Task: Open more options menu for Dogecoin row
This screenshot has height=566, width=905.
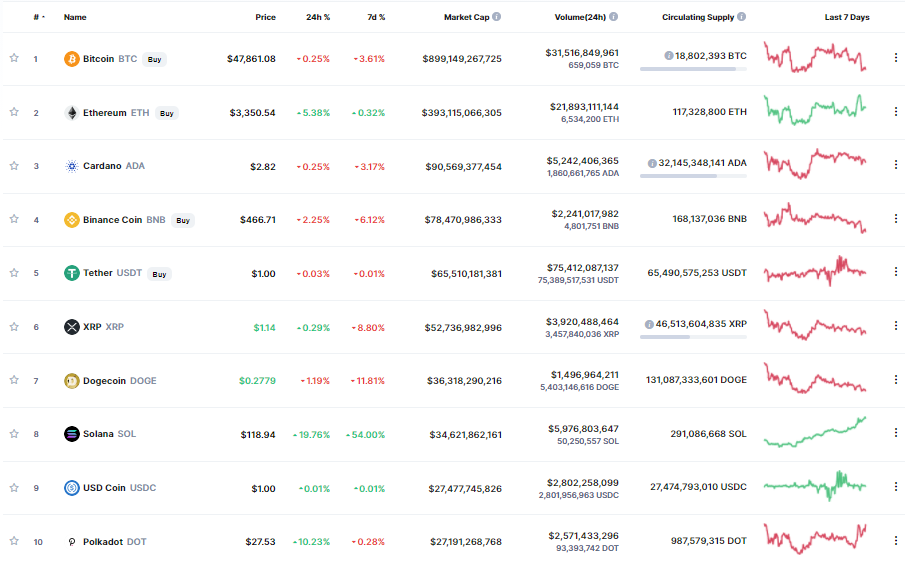Action: 896,380
